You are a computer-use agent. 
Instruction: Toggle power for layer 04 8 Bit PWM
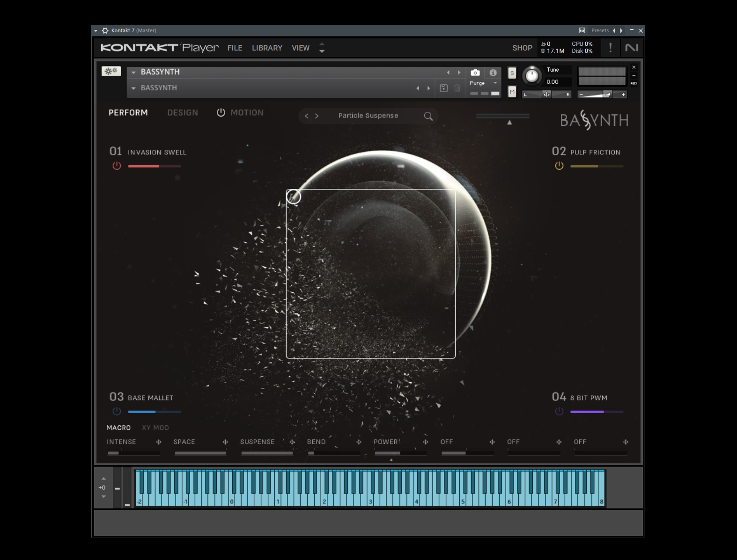pos(559,411)
